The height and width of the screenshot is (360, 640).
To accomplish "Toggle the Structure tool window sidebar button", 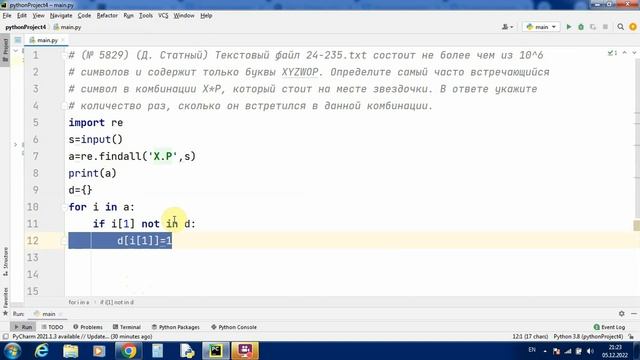I will click(x=5, y=261).
